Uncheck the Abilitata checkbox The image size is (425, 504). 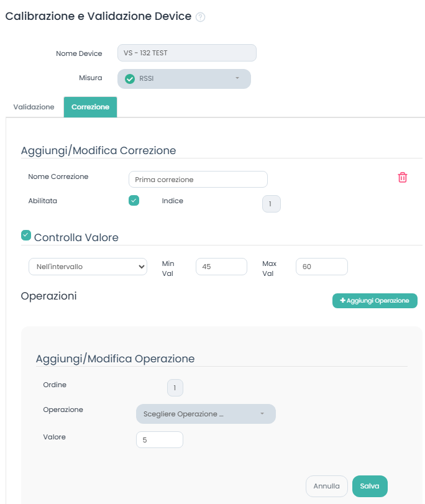pyautogui.click(x=134, y=200)
